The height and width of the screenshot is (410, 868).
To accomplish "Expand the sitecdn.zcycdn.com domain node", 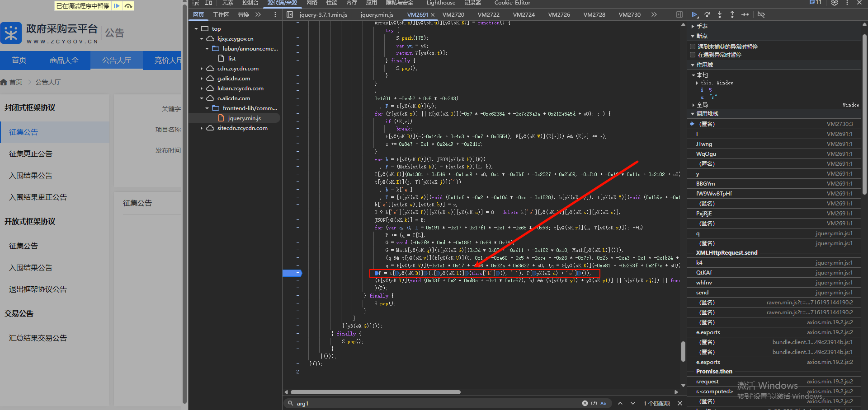I will (x=202, y=128).
